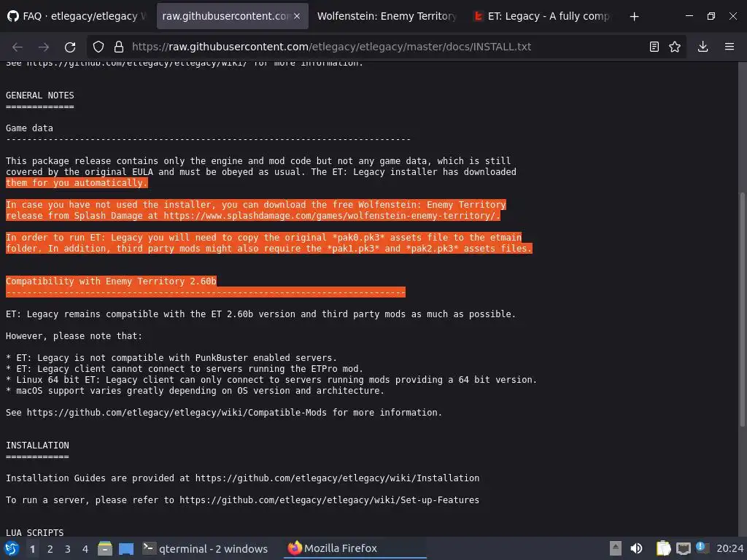The width and height of the screenshot is (747, 560).
Task: Open the volume speaker tray icon
Action: (636, 548)
